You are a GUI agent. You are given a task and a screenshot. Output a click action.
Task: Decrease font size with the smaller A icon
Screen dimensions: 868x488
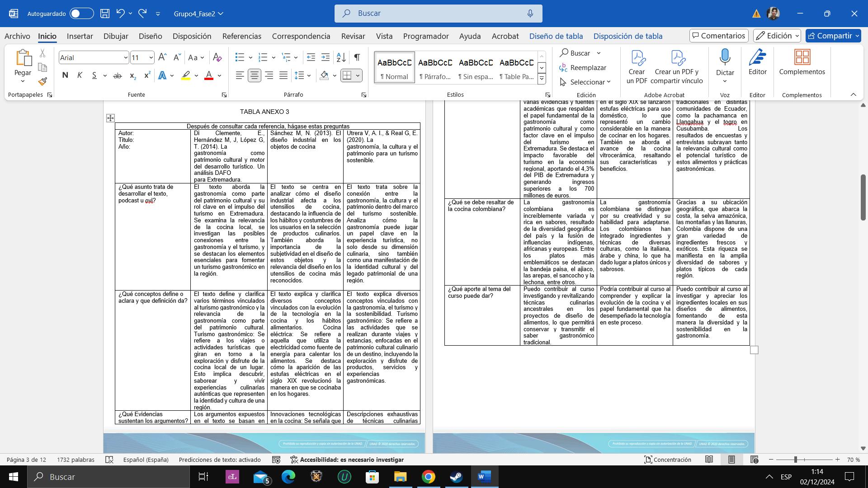(177, 57)
